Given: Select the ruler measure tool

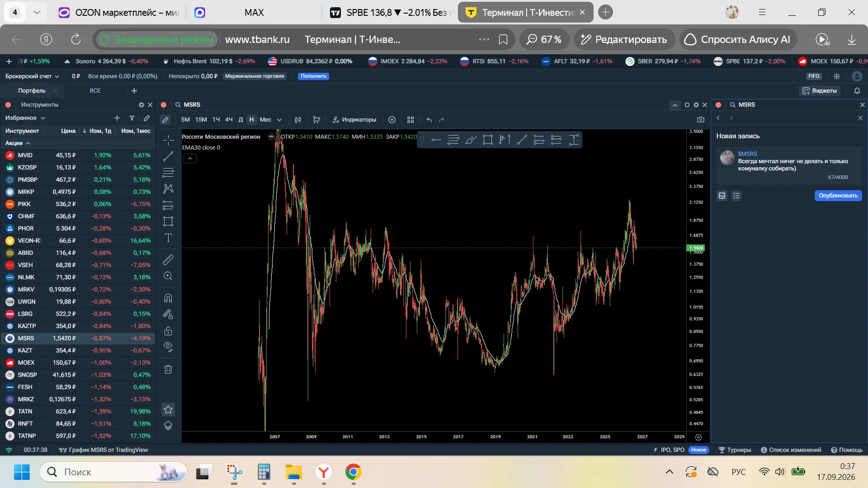Looking at the screenshot, I should click(168, 260).
